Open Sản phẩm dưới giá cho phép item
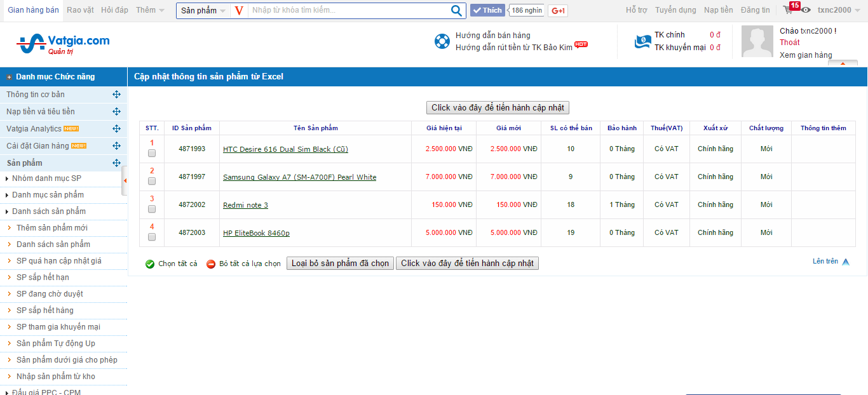This screenshot has height=395, width=868. [x=67, y=360]
